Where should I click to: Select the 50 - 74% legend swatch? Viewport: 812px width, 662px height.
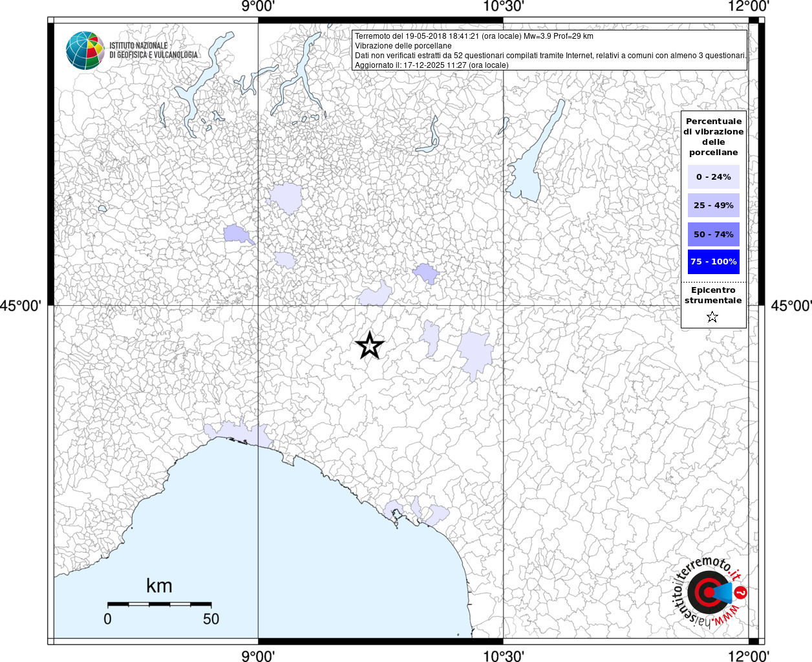coord(713,234)
